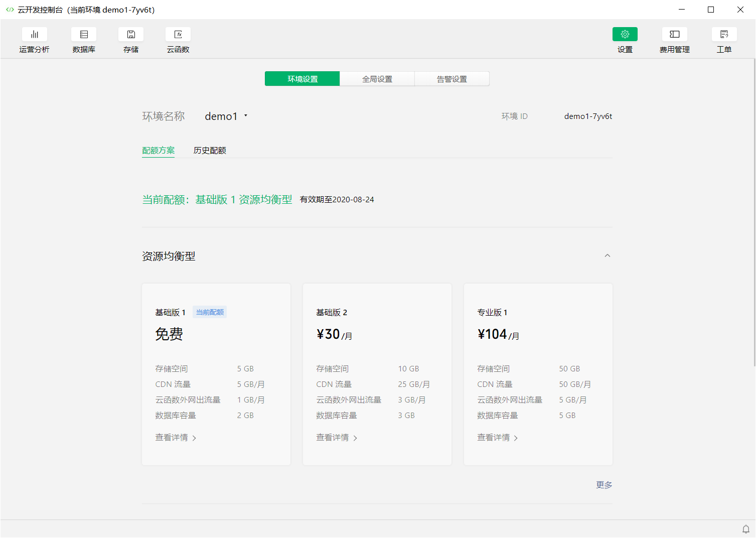Image resolution: width=756 pixels, height=538 pixels.
Task: Select the 配额方案 sub-tab
Action: click(159, 151)
